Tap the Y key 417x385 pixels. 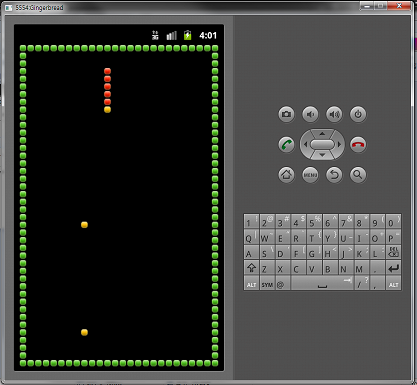coord(330,237)
